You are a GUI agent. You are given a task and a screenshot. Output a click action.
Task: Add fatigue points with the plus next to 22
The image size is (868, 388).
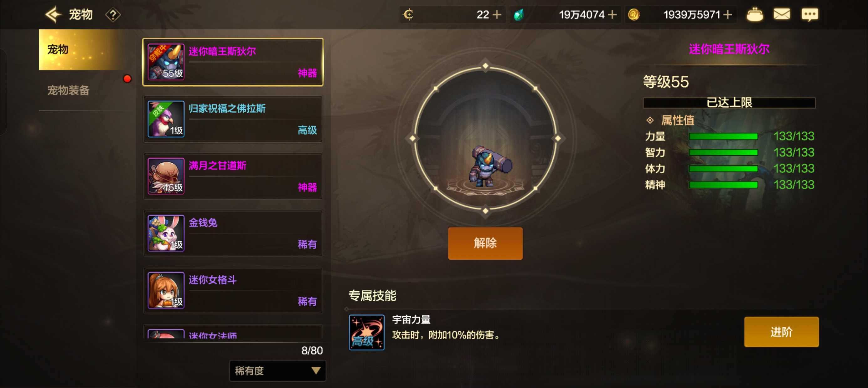pyautogui.click(x=497, y=15)
